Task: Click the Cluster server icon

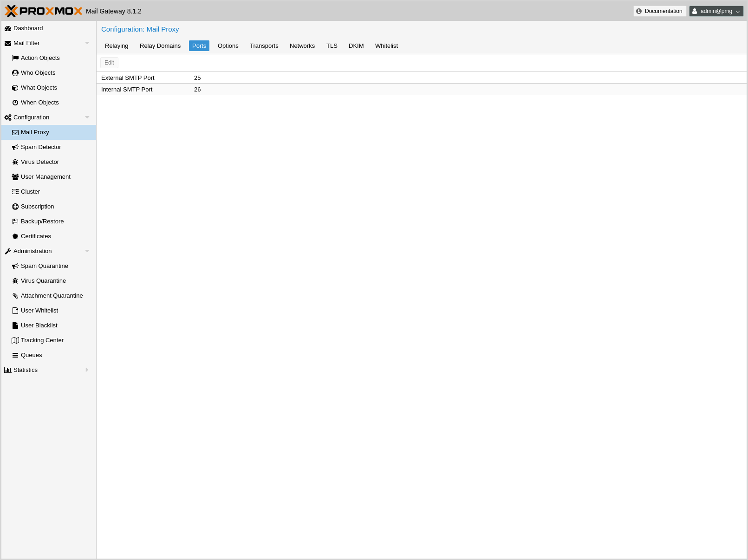Action: tap(15, 192)
